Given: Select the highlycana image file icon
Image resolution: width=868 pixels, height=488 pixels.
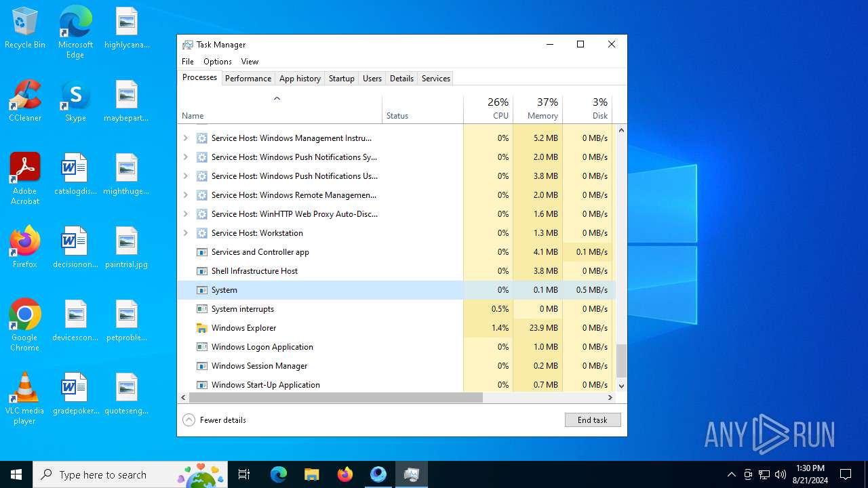Looking at the screenshot, I should (x=127, y=28).
